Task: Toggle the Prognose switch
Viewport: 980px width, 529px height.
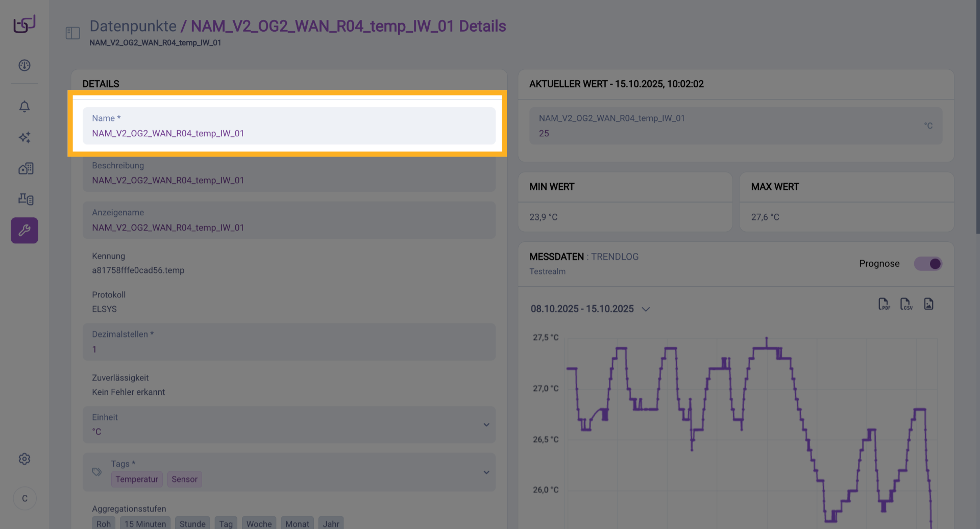Action: pyautogui.click(x=927, y=264)
